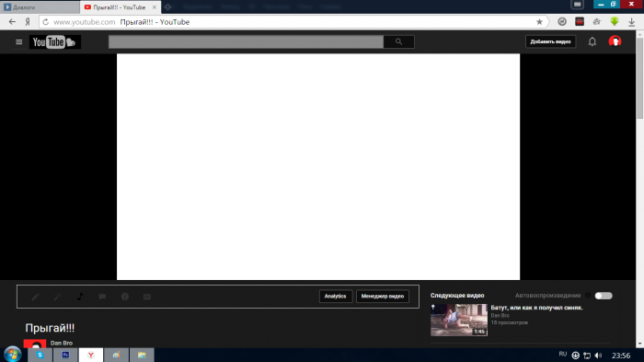Click the red extension icon in toolbar
This screenshot has width=644, height=362.
580,22
